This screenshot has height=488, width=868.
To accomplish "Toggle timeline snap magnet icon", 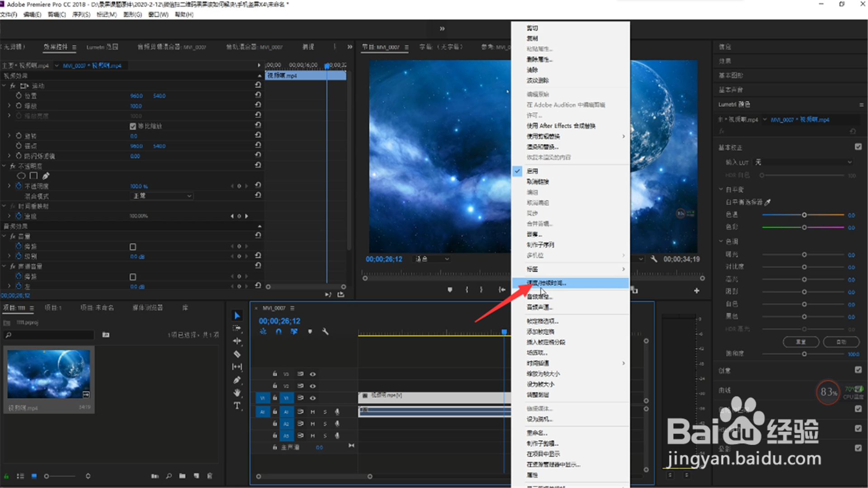I will [x=278, y=332].
